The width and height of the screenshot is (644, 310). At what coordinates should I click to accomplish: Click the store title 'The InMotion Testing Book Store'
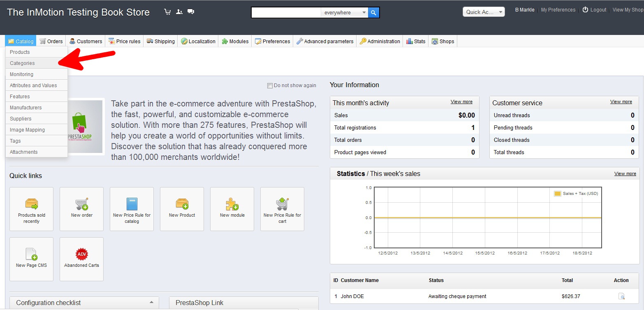click(78, 12)
